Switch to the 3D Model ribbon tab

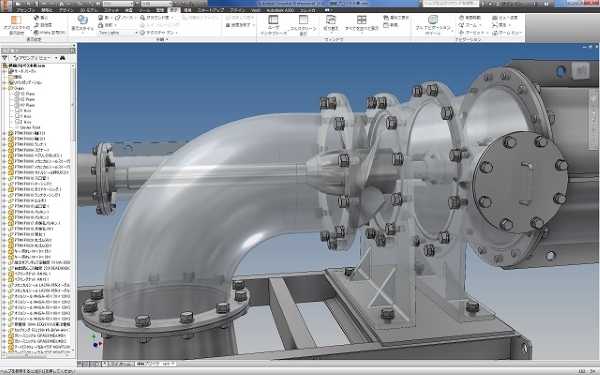[88, 10]
